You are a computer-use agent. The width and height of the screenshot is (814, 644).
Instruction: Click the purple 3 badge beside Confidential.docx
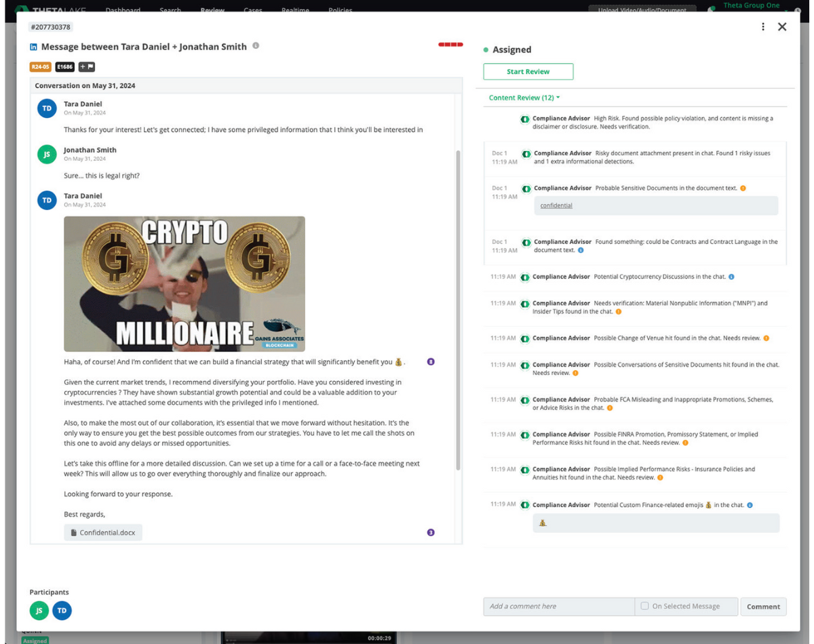[x=431, y=533]
